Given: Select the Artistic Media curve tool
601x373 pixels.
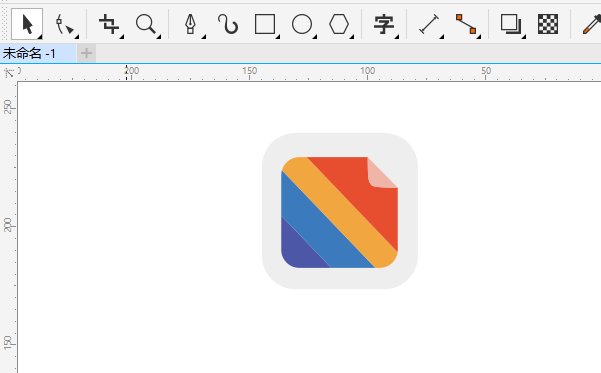Looking at the screenshot, I should tap(228, 24).
